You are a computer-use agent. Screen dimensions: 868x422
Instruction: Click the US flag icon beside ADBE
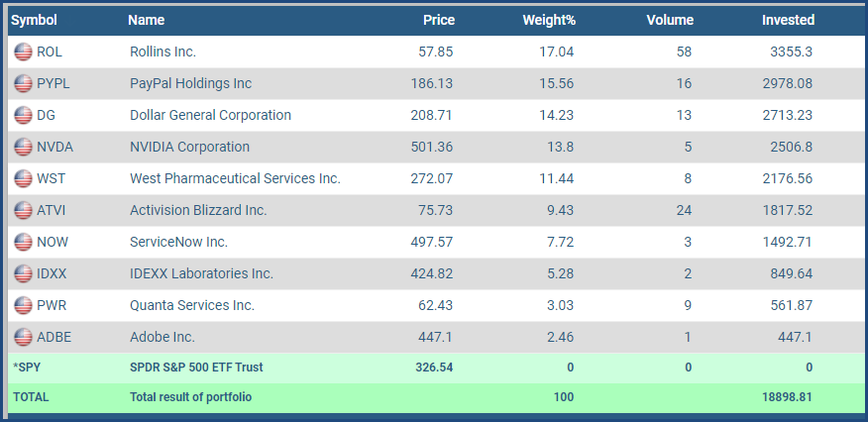point(23,337)
